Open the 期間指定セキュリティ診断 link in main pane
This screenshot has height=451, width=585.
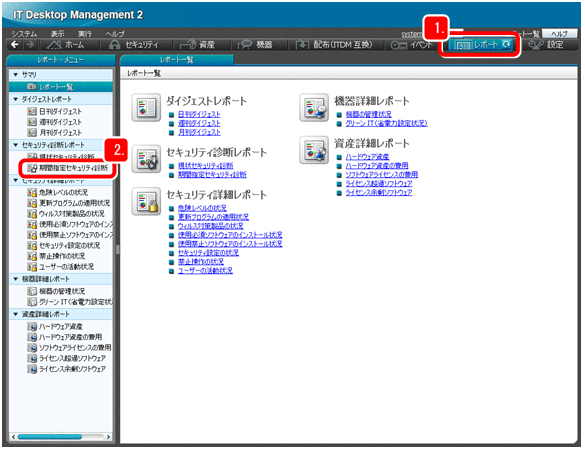[212, 175]
